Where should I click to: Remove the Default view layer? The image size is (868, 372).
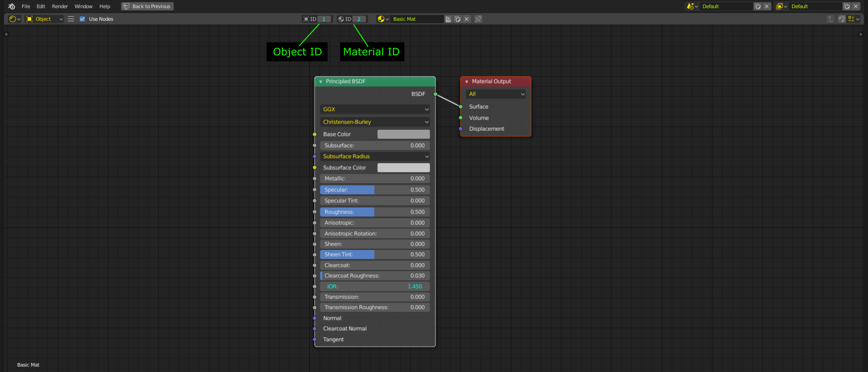coord(856,7)
